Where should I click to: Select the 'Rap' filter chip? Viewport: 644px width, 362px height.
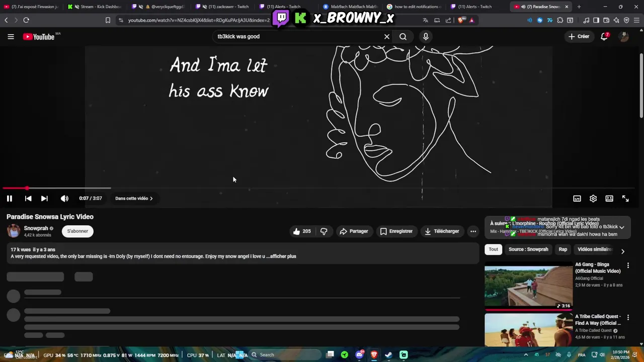coord(563,249)
